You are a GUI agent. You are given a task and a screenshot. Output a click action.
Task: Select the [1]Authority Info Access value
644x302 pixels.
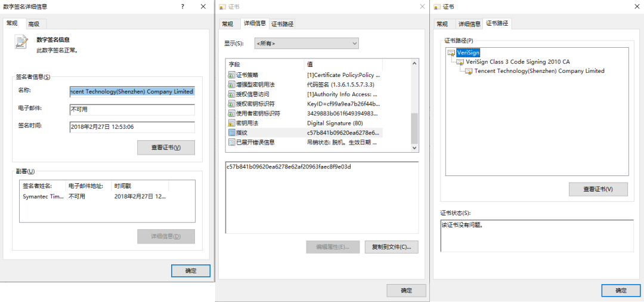[x=342, y=94]
